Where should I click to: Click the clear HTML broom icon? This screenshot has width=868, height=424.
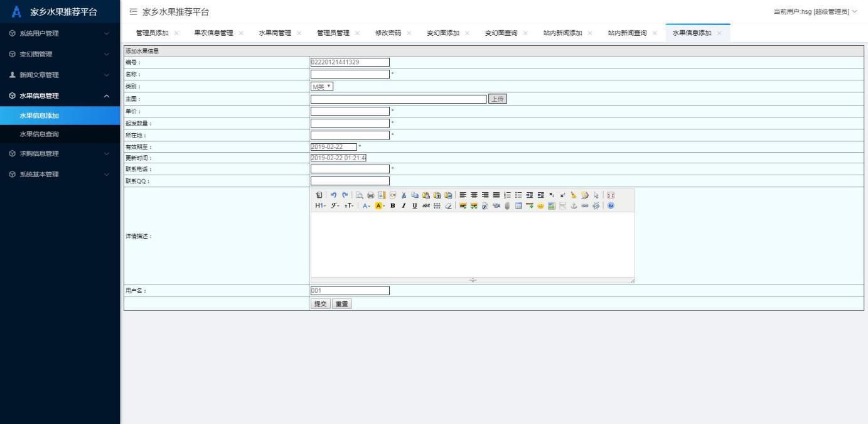tap(573, 195)
